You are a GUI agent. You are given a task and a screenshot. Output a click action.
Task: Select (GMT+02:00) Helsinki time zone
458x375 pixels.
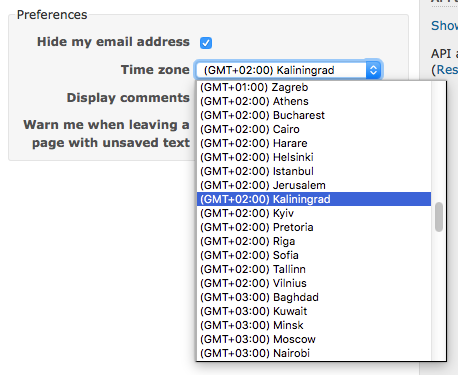(x=314, y=157)
